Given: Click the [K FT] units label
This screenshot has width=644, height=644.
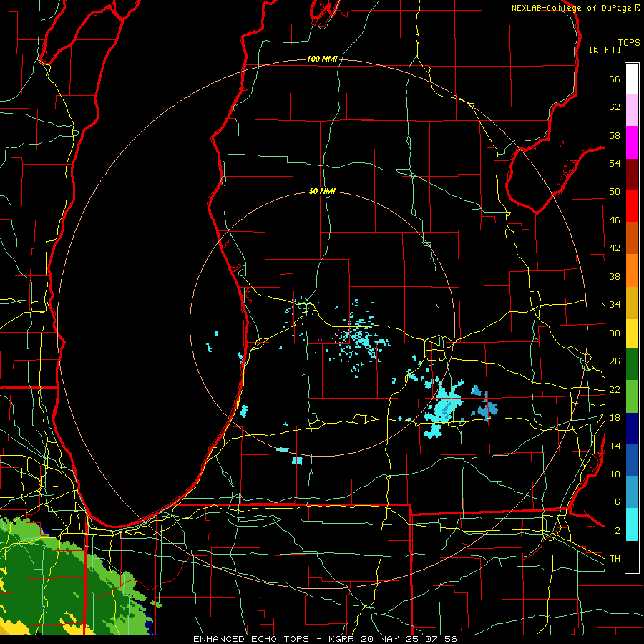Looking at the screenshot, I should (x=605, y=49).
